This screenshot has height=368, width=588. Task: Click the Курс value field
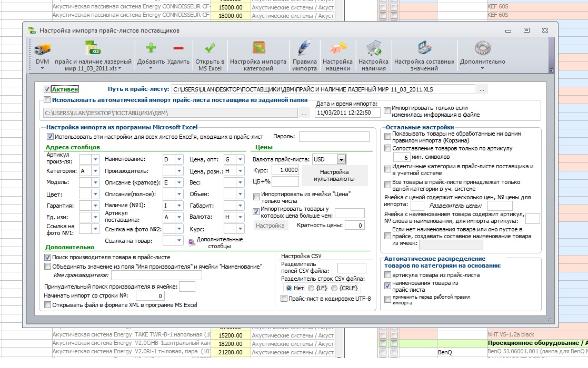(285, 170)
